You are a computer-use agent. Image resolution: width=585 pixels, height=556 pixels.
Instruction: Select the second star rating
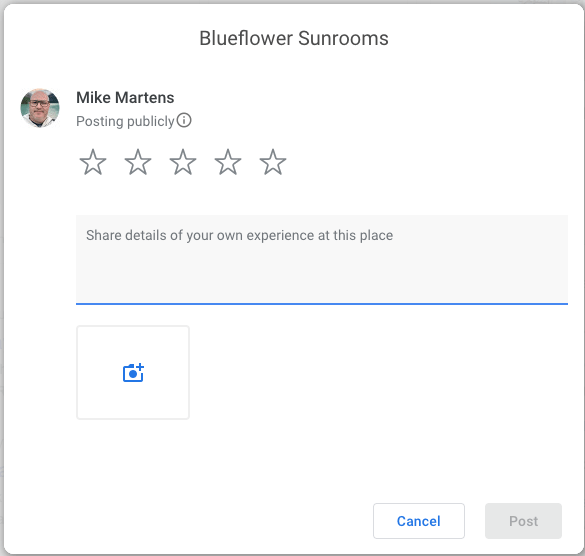pyautogui.click(x=138, y=162)
